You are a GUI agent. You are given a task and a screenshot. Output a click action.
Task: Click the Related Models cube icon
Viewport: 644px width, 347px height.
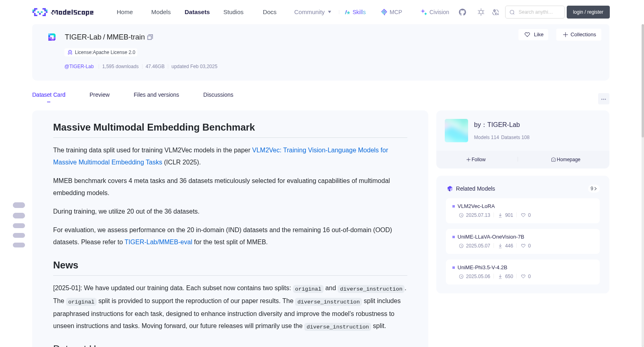tap(450, 189)
